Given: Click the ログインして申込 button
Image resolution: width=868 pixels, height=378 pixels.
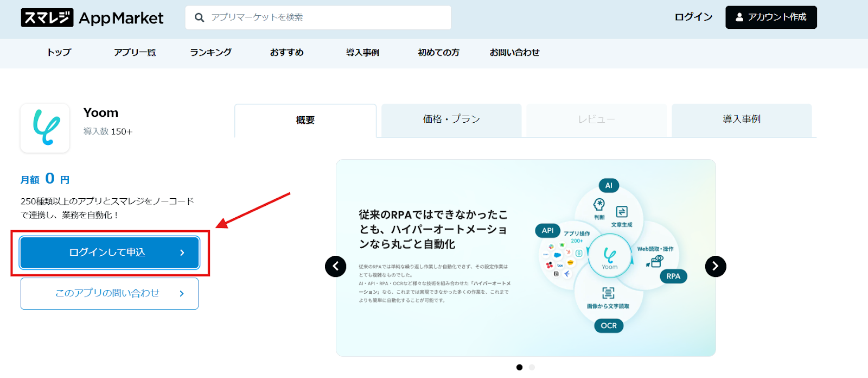Looking at the screenshot, I should pos(110,253).
